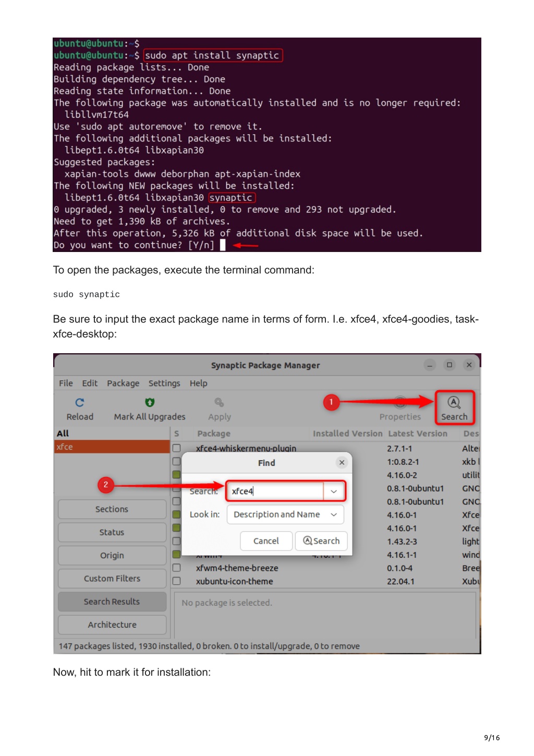Click Cancel in the Find dialog
534x756 pixels.
coord(266,541)
